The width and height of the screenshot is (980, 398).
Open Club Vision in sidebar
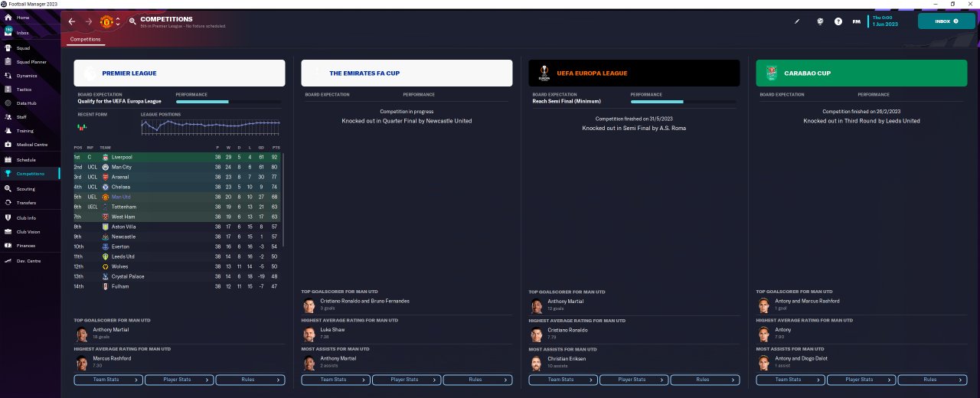point(29,232)
